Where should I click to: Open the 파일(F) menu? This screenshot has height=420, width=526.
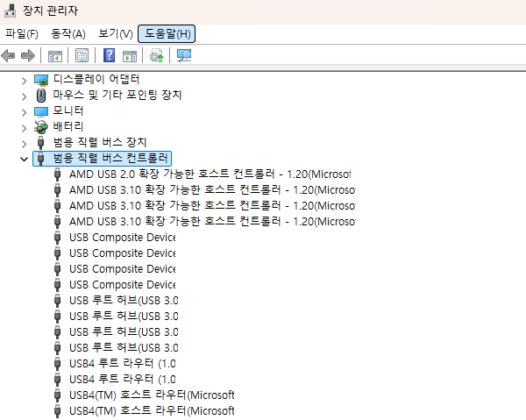tap(22, 33)
